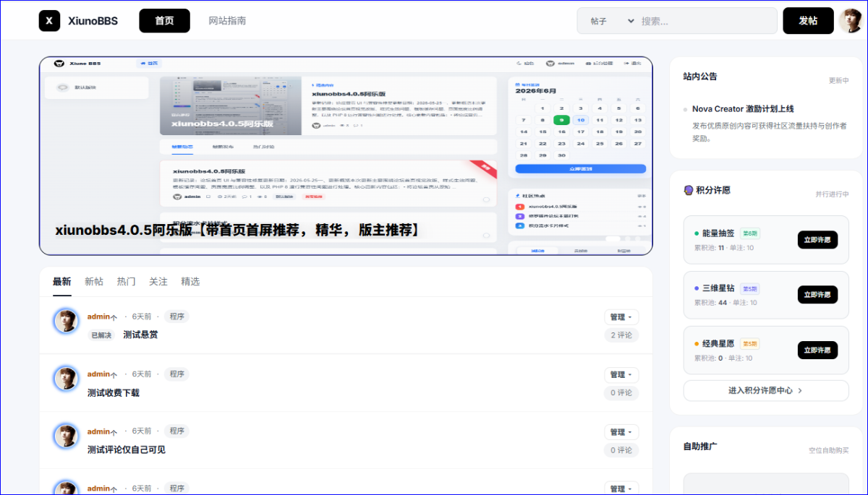Click the 能量抽签 wish title
This screenshot has height=495, width=868.
[x=718, y=233]
